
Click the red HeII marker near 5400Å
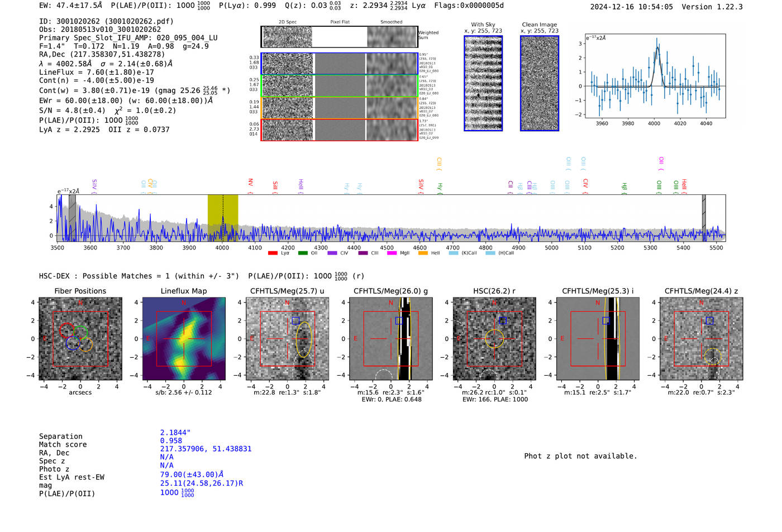[x=684, y=186]
